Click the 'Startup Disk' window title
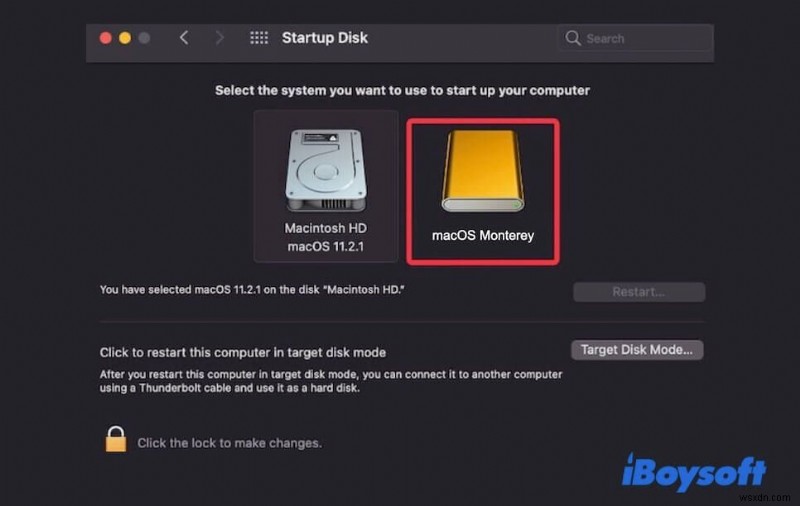800x506 pixels. point(325,38)
